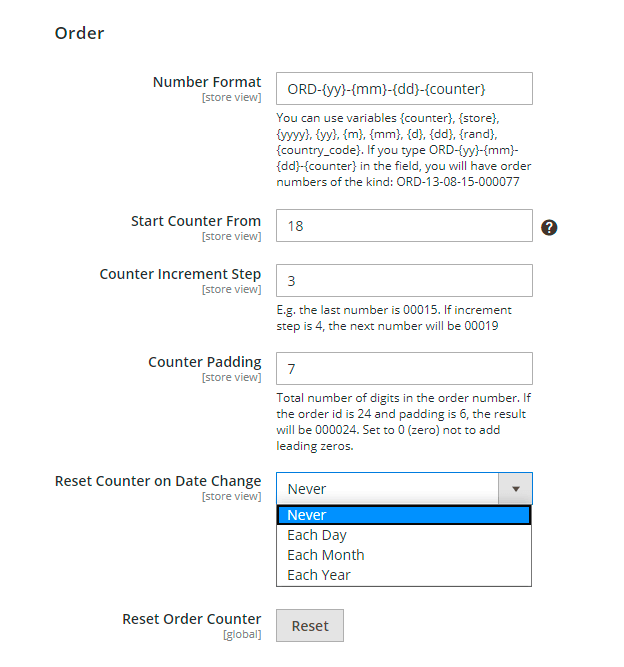
Task: Select Each Day from the dropdown list
Action: click(x=404, y=535)
